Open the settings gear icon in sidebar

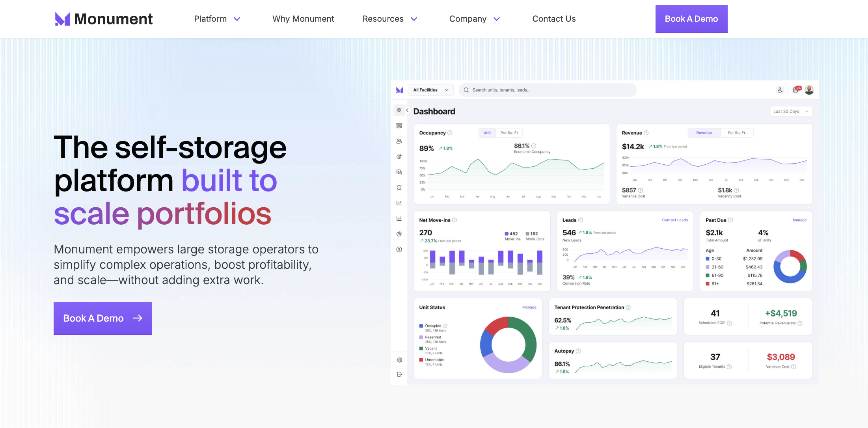point(399,360)
